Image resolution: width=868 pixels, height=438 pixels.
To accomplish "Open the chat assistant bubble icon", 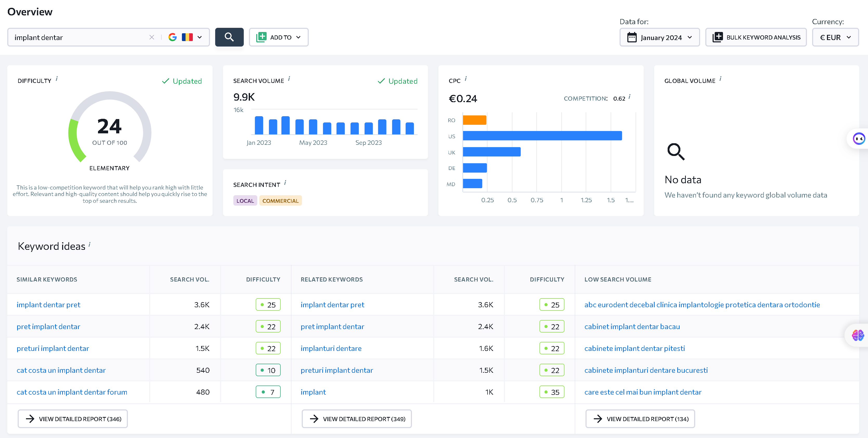I will click(x=859, y=139).
